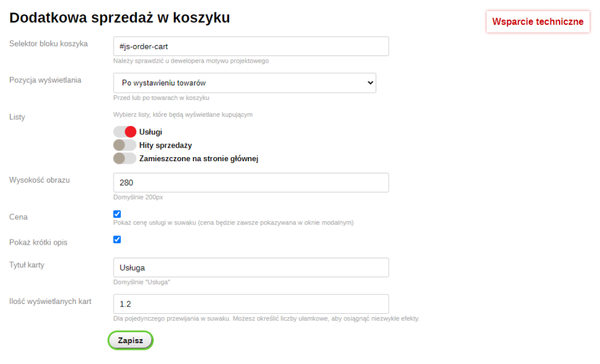The width and height of the screenshot is (600, 364).
Task: Click the "Zamieszczone na stronie głównej" label text
Action: (x=199, y=159)
